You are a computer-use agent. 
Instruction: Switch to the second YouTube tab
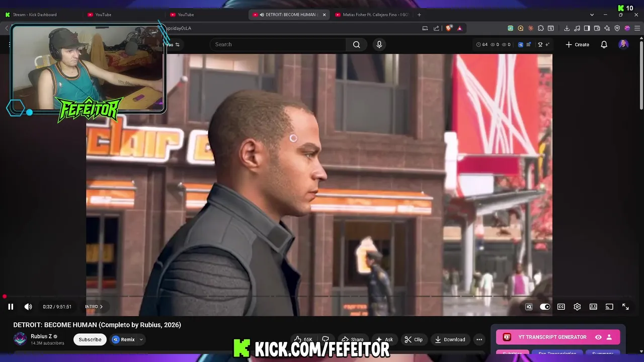click(x=186, y=15)
